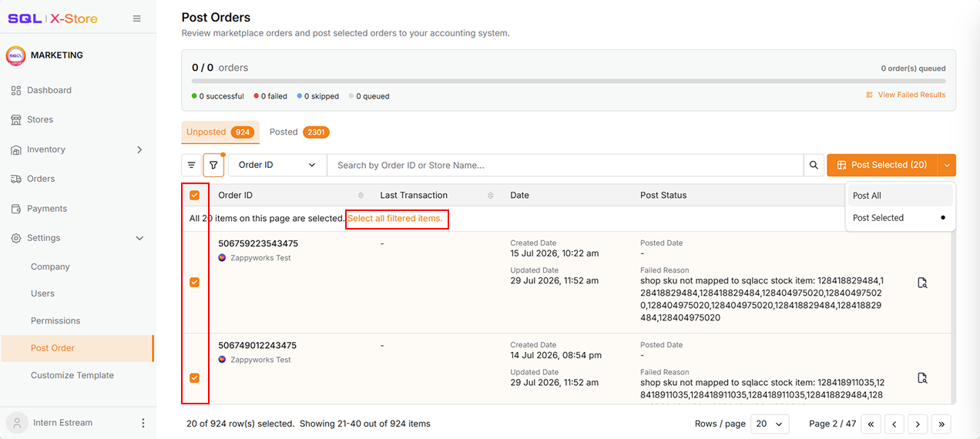The image size is (980, 439).
Task: Uncheck the select-all header checkbox
Action: [x=194, y=196]
